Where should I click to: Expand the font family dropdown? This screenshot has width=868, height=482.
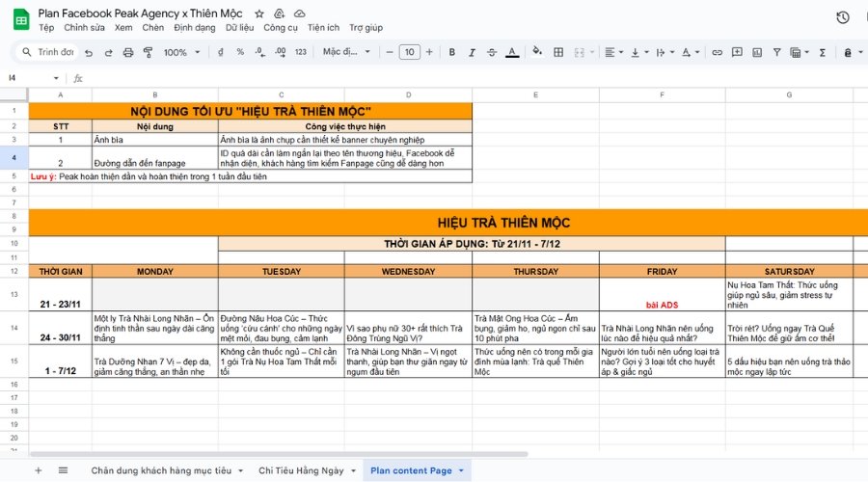(x=346, y=53)
